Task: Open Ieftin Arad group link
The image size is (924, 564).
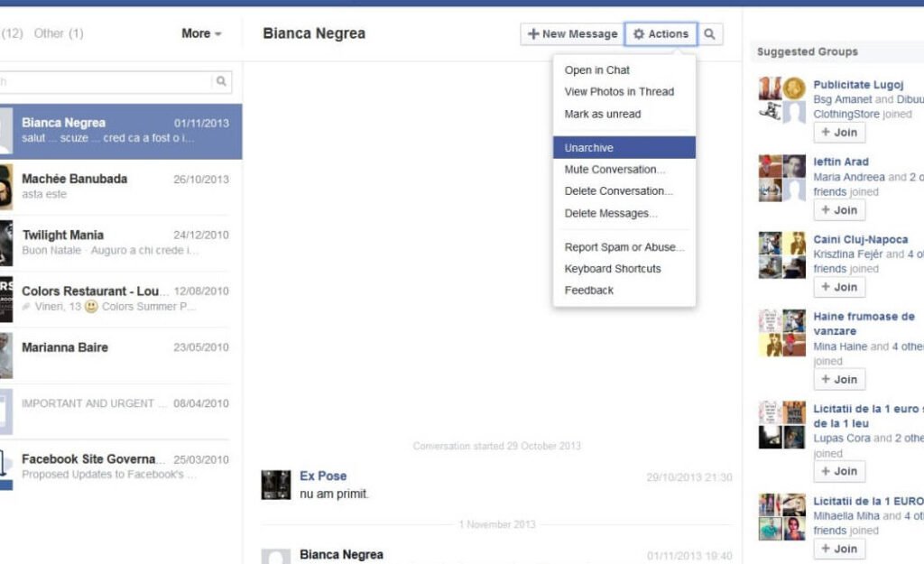Action: click(841, 162)
